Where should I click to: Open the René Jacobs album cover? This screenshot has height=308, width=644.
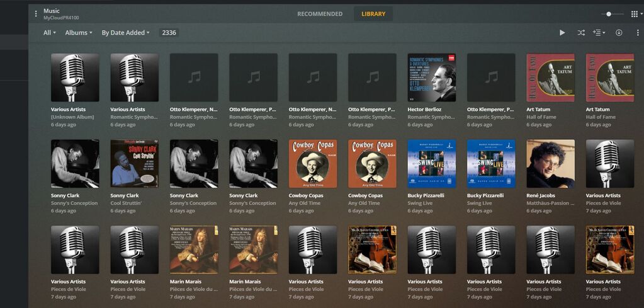[x=550, y=163]
